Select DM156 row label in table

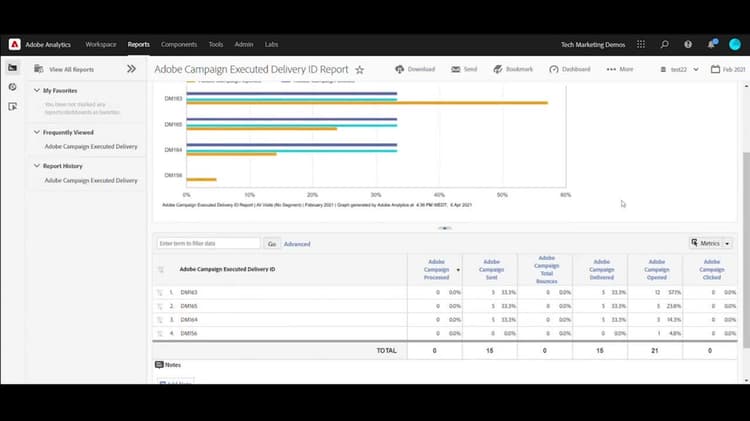(x=189, y=333)
